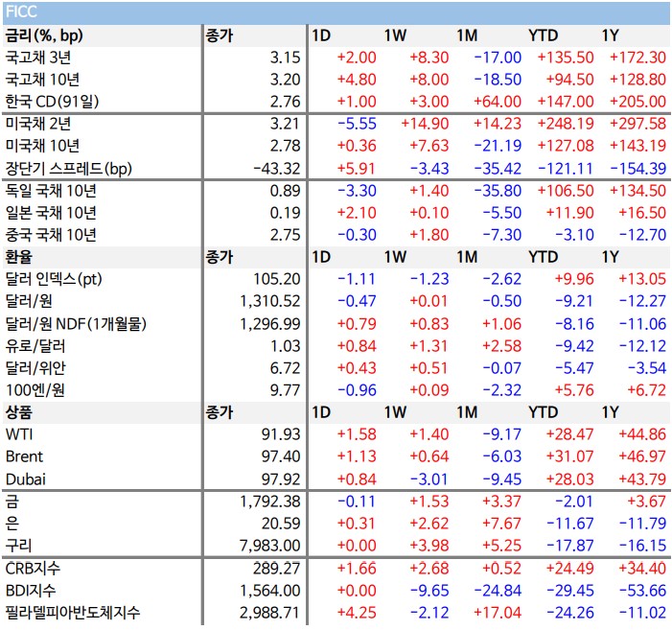Select the 일본 국채 10년 row label
This screenshot has width=672, height=630.
tap(50, 213)
